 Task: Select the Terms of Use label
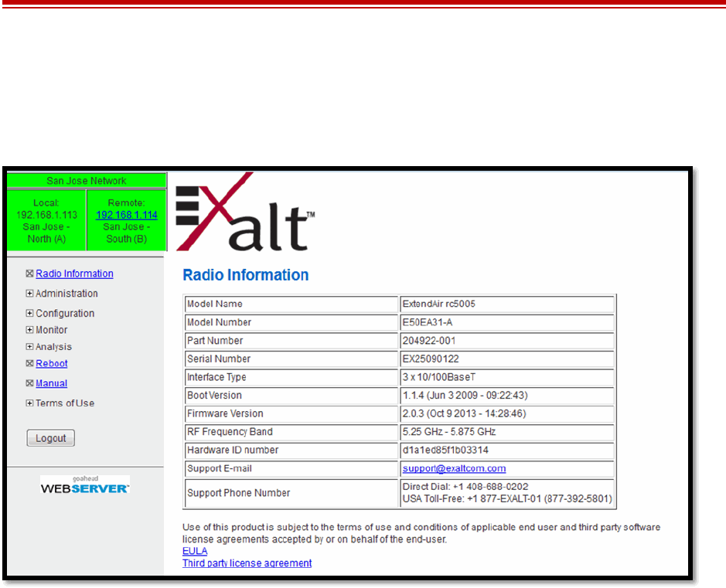tap(65, 403)
